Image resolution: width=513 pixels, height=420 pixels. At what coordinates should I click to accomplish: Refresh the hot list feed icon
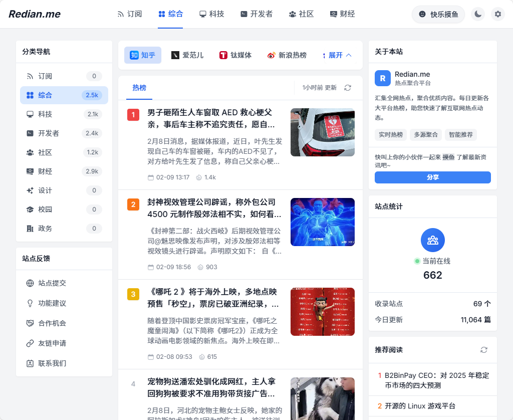point(348,88)
